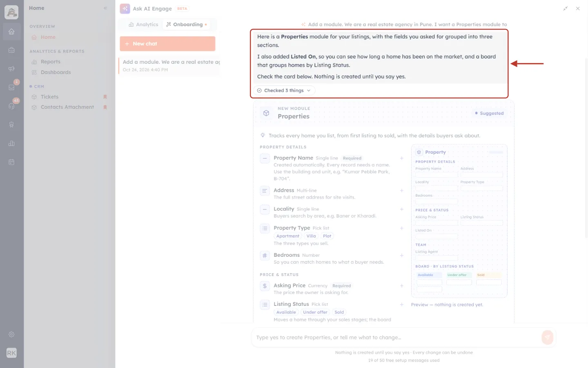Image resolution: width=588 pixels, height=368 pixels.
Task: Focus the 'Type yes to create Properties' input
Action: (396, 337)
